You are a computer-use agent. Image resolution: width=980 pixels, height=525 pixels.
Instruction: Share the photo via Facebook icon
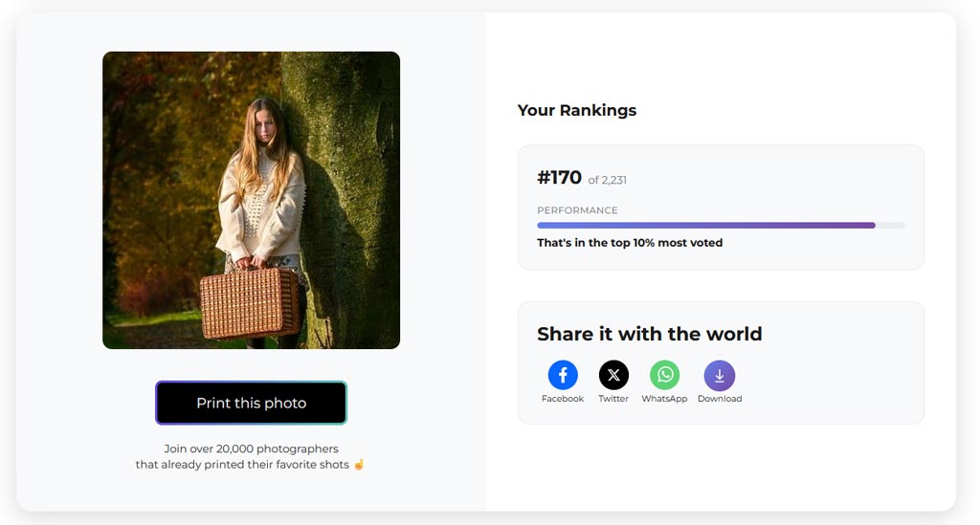click(563, 375)
